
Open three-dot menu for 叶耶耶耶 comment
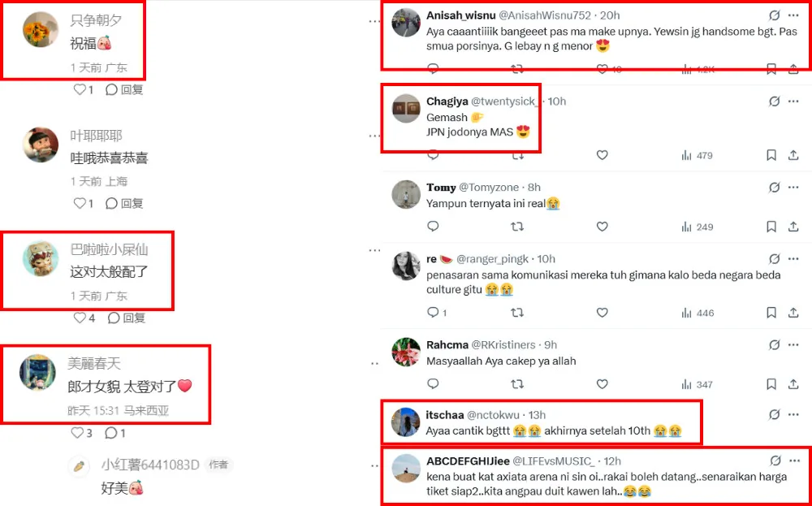(x=374, y=135)
